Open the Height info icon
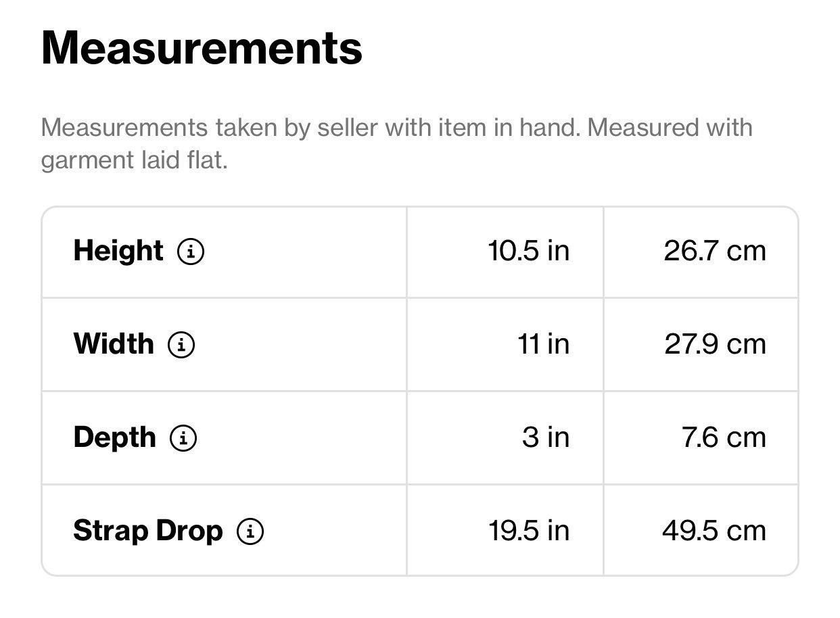 click(191, 252)
